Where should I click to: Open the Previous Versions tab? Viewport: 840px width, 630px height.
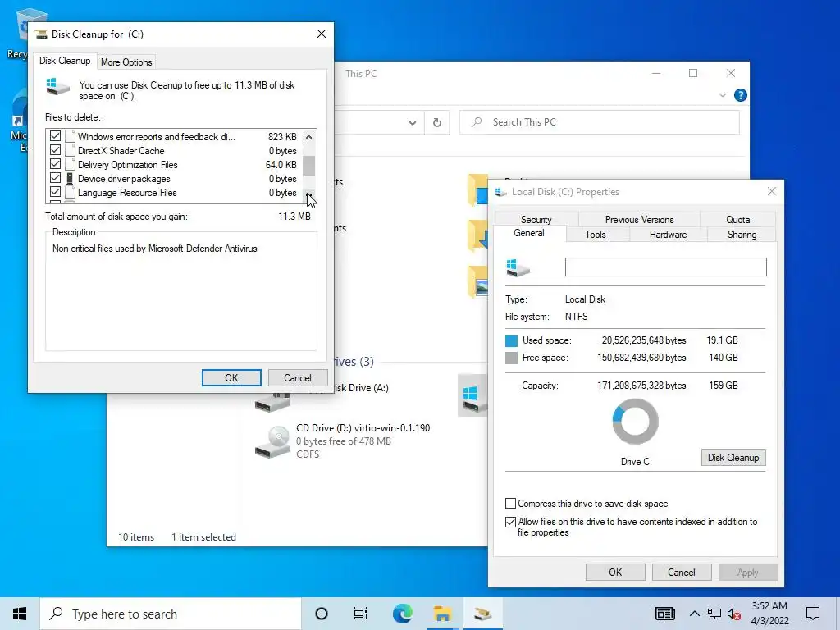pyautogui.click(x=639, y=220)
